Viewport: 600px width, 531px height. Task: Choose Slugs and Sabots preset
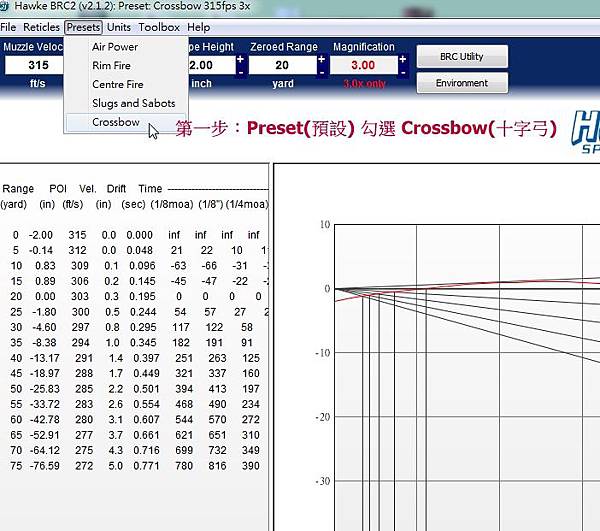coord(126,103)
